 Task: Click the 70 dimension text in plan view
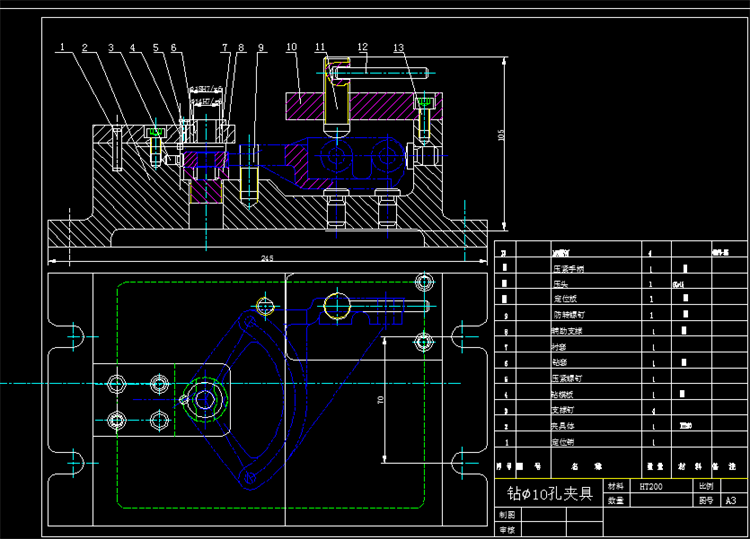point(381,399)
